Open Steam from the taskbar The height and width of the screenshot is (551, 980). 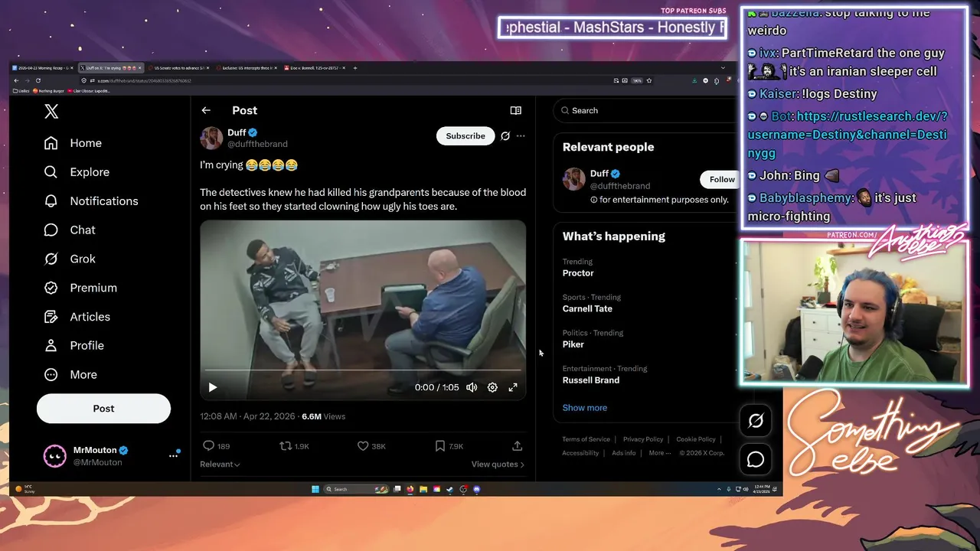(x=449, y=489)
